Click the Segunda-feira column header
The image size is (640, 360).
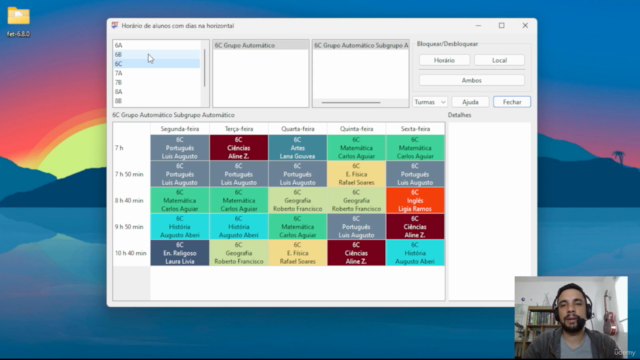coord(180,129)
